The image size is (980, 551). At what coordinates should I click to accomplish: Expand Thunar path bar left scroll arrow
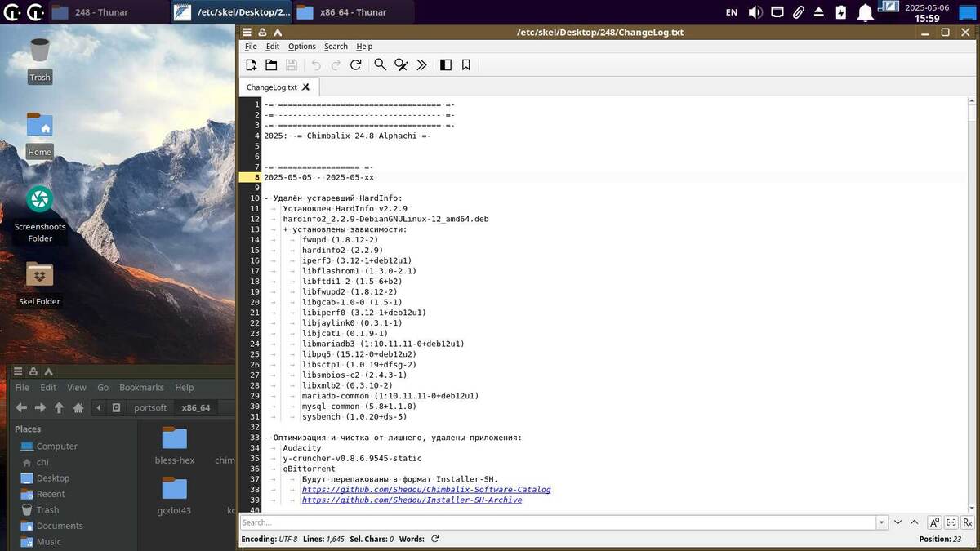[99, 407]
